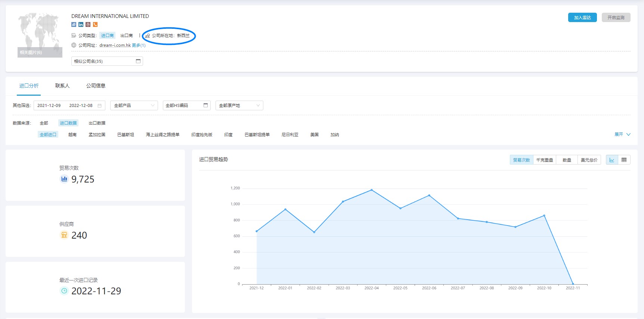Open the 相关图片(6) company thumbnail
This screenshot has width=644, height=319.
(40, 35)
